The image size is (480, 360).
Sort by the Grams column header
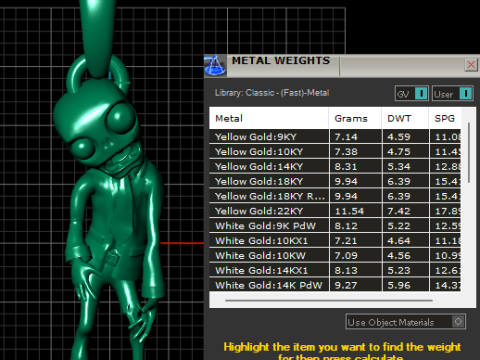point(355,118)
